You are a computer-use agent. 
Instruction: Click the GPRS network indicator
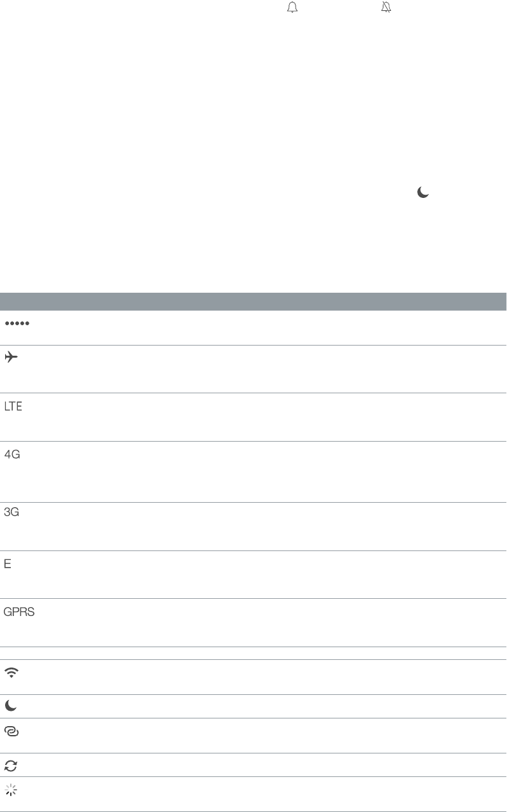click(20, 612)
